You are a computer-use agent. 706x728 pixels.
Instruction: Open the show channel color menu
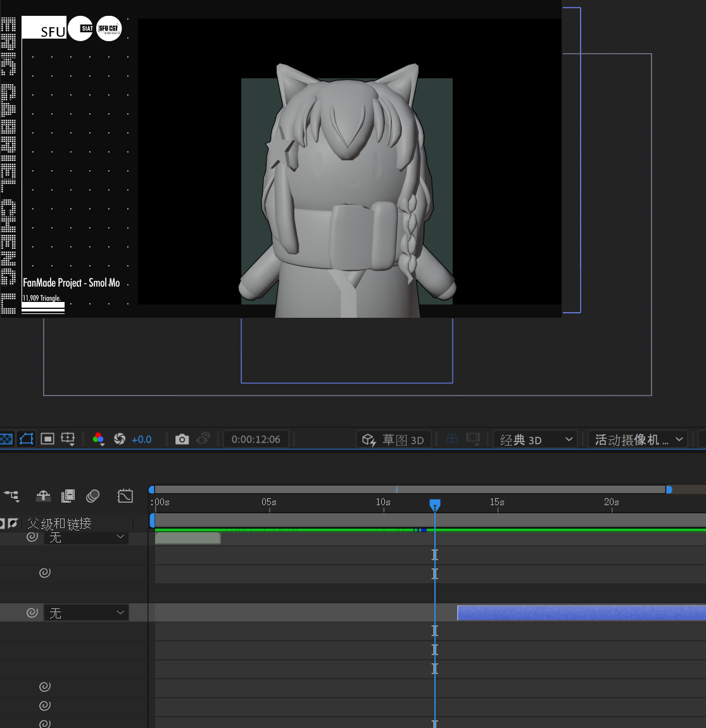99,439
